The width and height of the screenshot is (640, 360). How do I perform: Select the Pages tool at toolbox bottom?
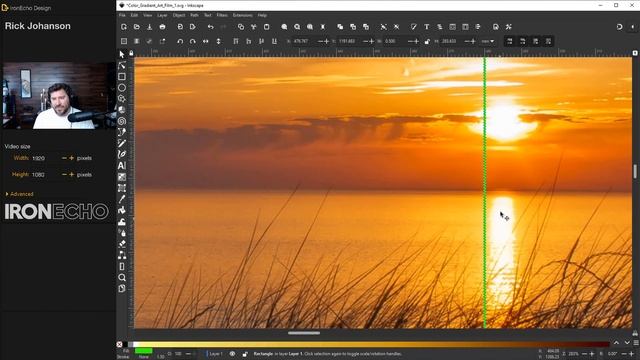coord(122,289)
